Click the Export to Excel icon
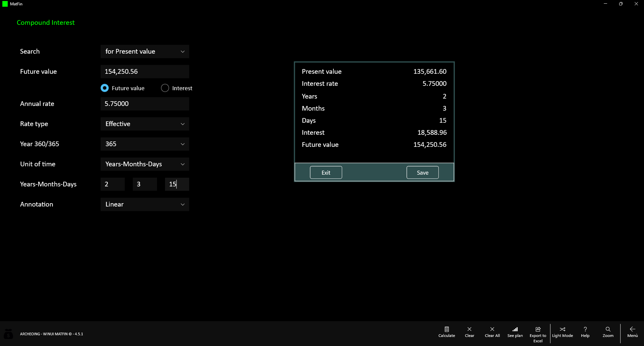The height and width of the screenshot is (346, 644). click(x=538, y=334)
